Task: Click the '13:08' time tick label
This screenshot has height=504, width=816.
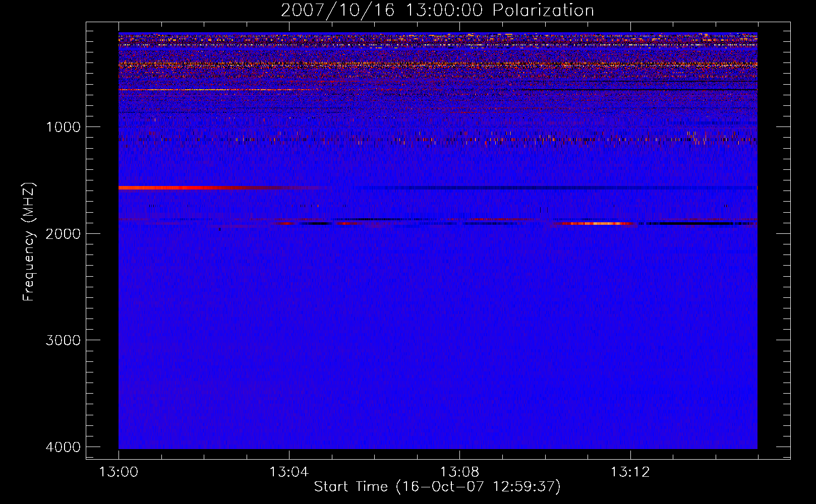Action: pyautogui.click(x=459, y=472)
